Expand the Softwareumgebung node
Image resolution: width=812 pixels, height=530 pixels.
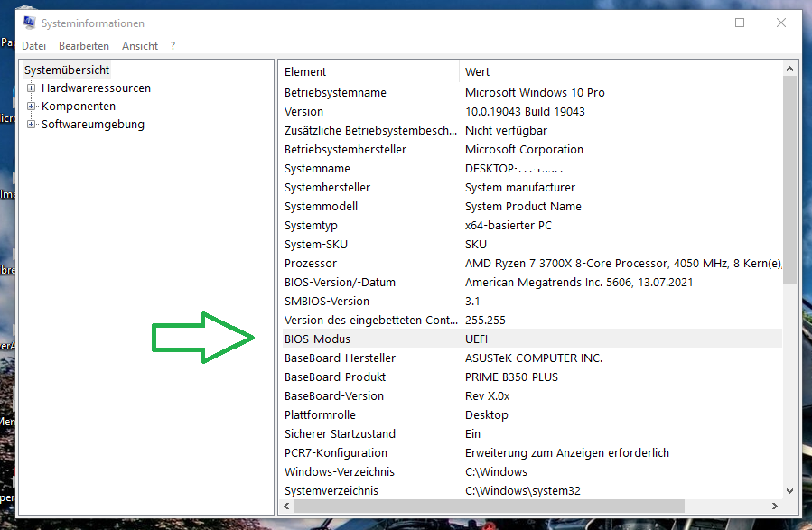click(x=31, y=125)
